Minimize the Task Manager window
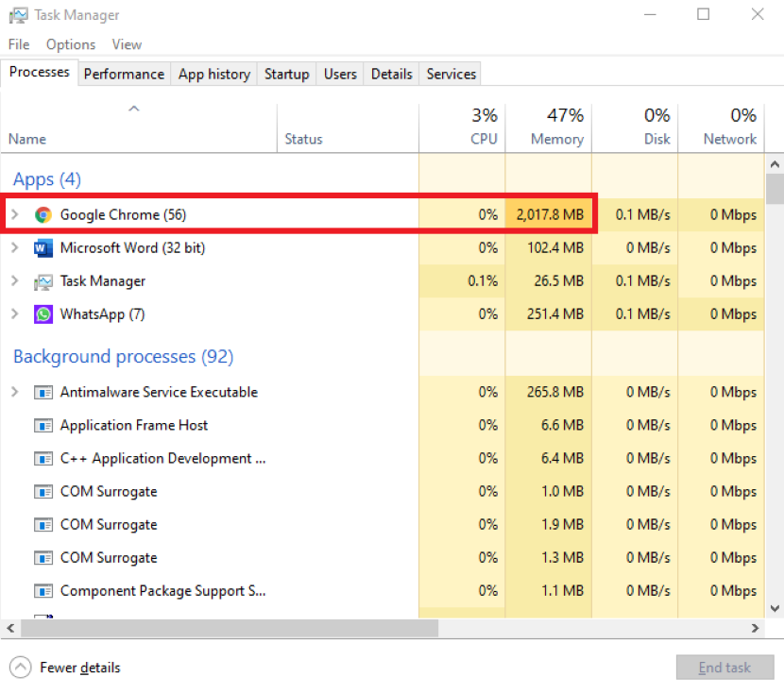784x694 pixels. (650, 14)
